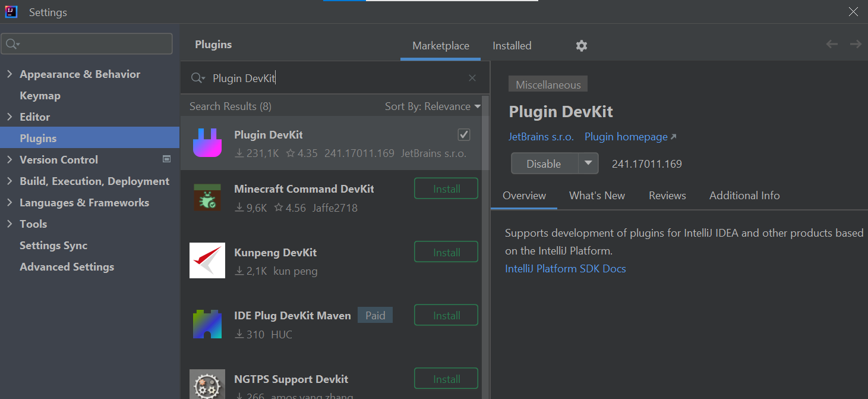Clear the Plugin DevKit search with the X

coord(472,78)
